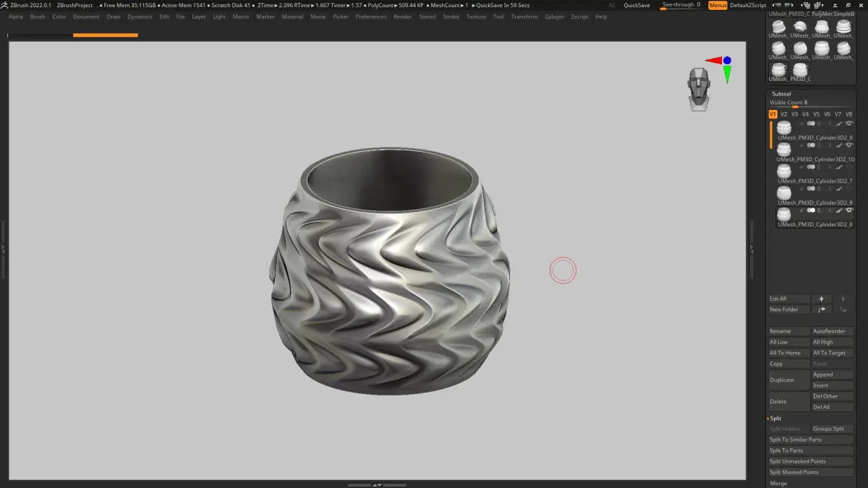The width and height of the screenshot is (868, 488).
Task: Click the head camera-view orientation icon
Action: click(699, 89)
